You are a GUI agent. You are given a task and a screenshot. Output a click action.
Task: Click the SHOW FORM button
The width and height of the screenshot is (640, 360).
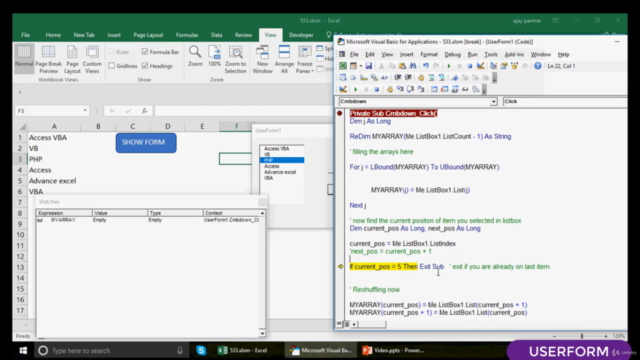point(146,142)
